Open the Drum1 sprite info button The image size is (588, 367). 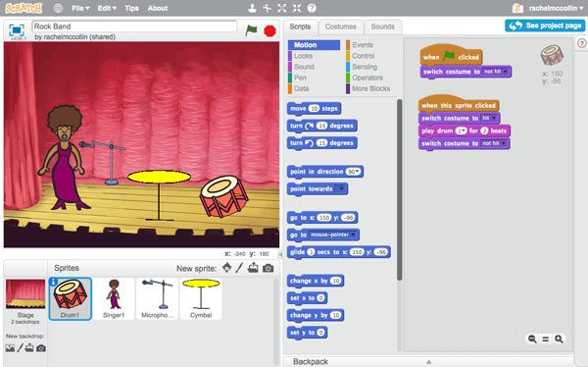point(53,282)
